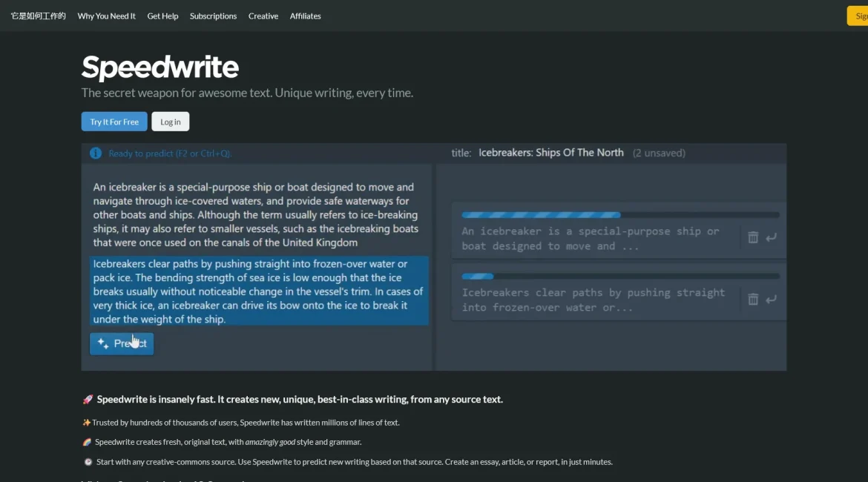Open the Affiliates page
Screen dimensions: 868x482
[x=305, y=16]
